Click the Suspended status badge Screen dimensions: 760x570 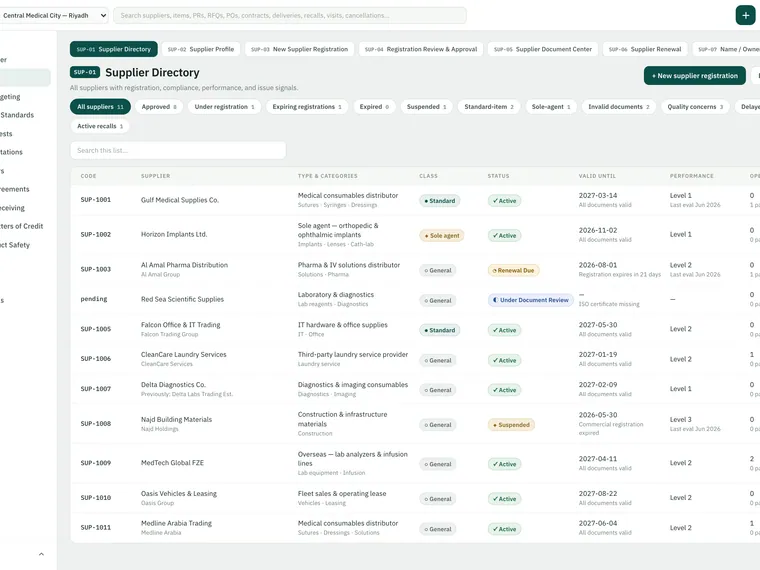click(511, 425)
